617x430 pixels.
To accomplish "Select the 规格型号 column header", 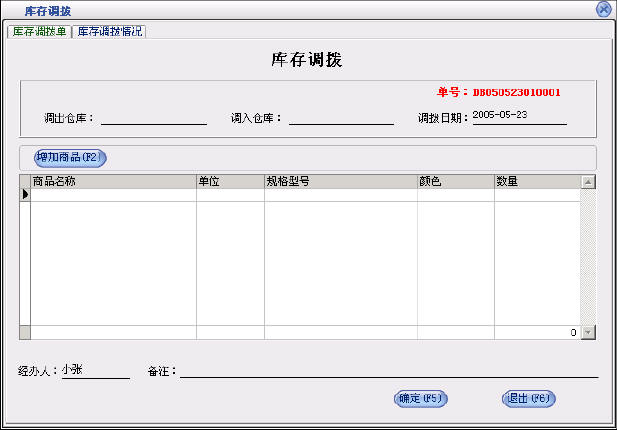I will (x=340, y=182).
